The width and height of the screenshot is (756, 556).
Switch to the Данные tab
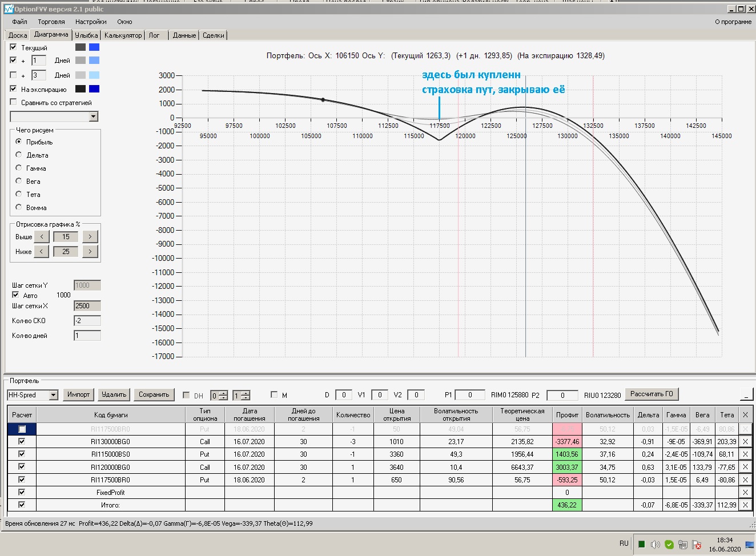(x=184, y=35)
